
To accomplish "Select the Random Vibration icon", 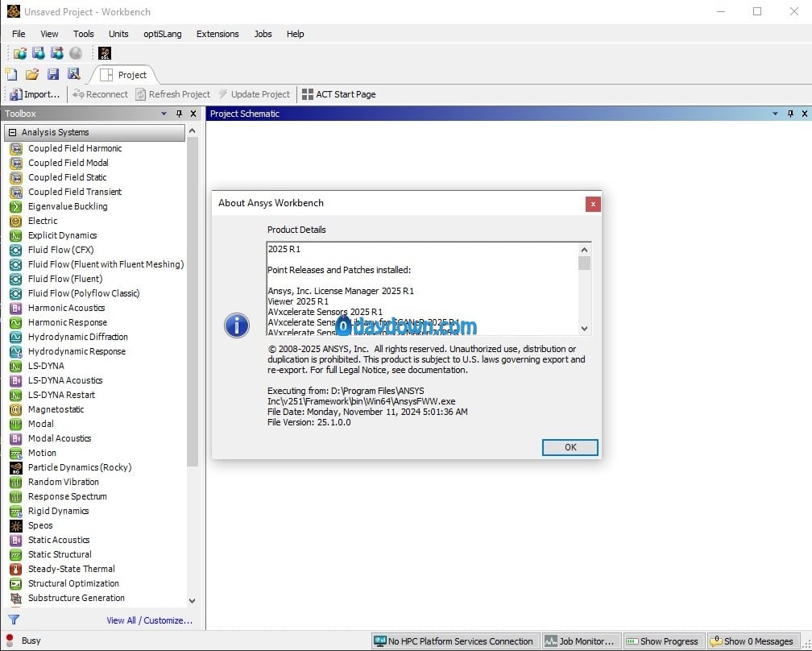I will point(16,482).
